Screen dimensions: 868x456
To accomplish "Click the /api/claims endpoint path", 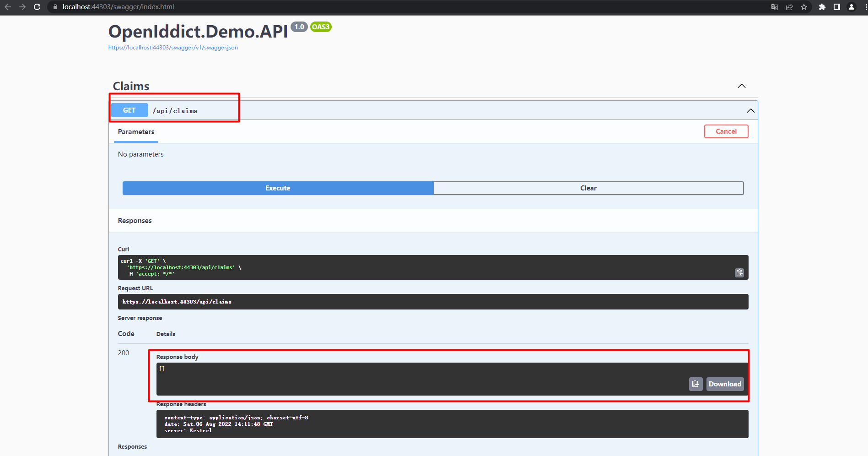I will coord(175,111).
